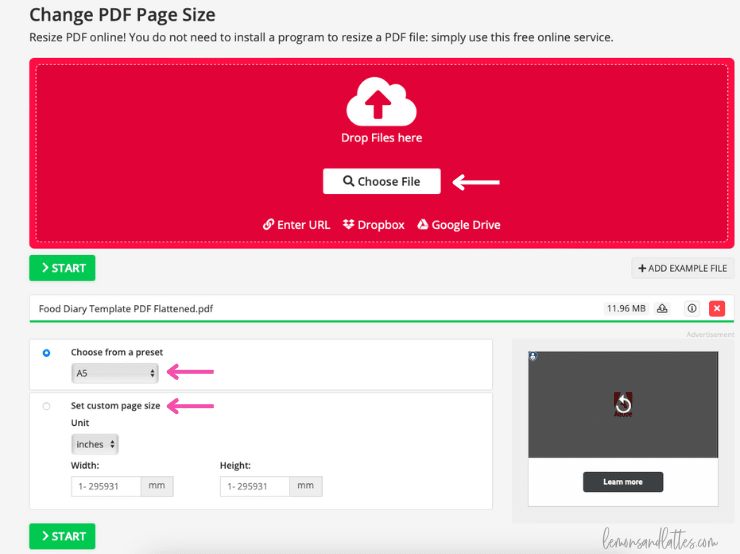Add an example file
This screenshot has height=554, width=740.
click(x=682, y=268)
